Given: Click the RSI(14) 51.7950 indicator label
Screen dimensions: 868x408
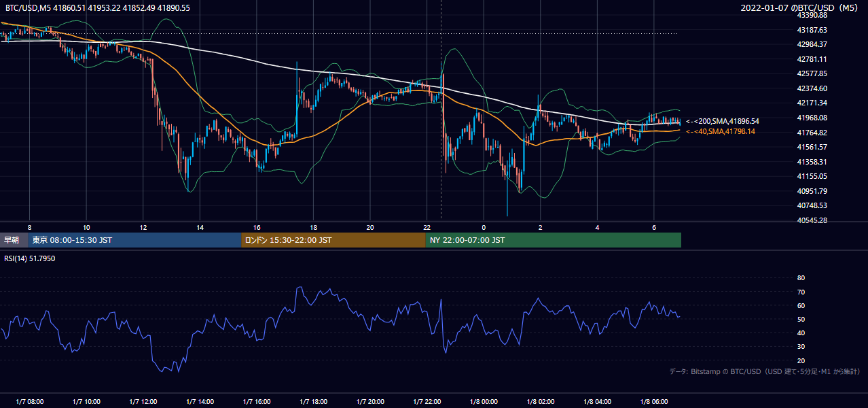Looking at the screenshot, I should coord(30,258).
